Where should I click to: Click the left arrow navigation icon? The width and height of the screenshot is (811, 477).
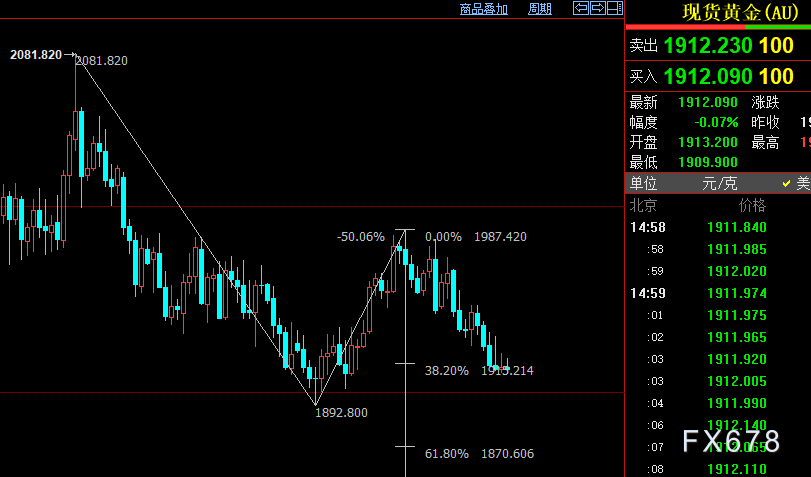click(x=580, y=9)
